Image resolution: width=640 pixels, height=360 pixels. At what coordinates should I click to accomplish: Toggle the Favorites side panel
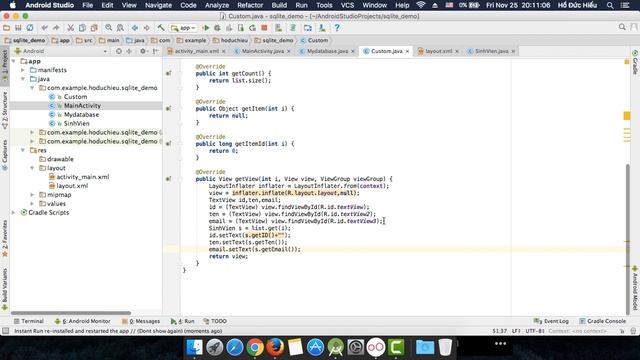[5, 239]
